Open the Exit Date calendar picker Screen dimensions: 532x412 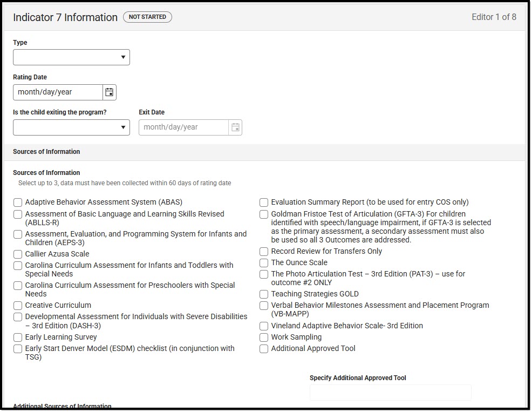tap(235, 127)
